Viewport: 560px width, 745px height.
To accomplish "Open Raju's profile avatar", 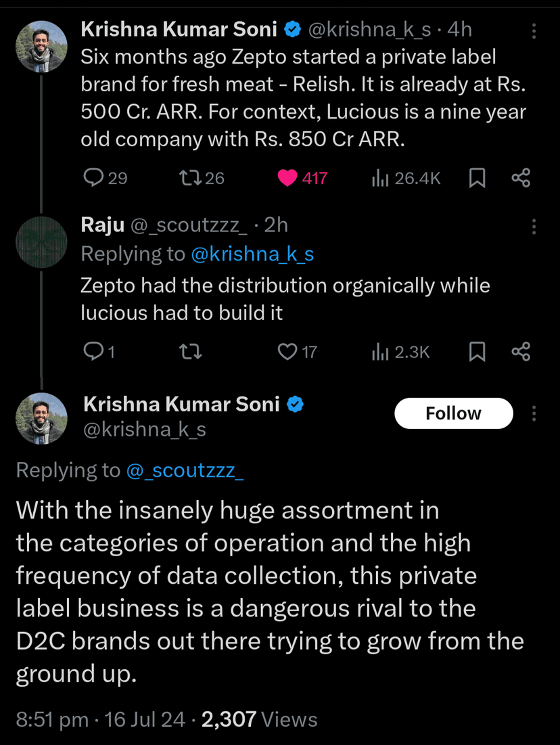I will tap(41, 242).
